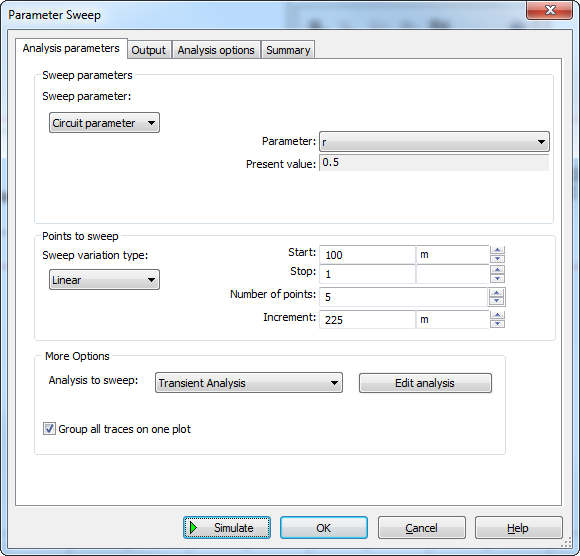The image size is (580, 556).
Task: Switch to the Analysis parameters tab
Action: pyautogui.click(x=71, y=48)
